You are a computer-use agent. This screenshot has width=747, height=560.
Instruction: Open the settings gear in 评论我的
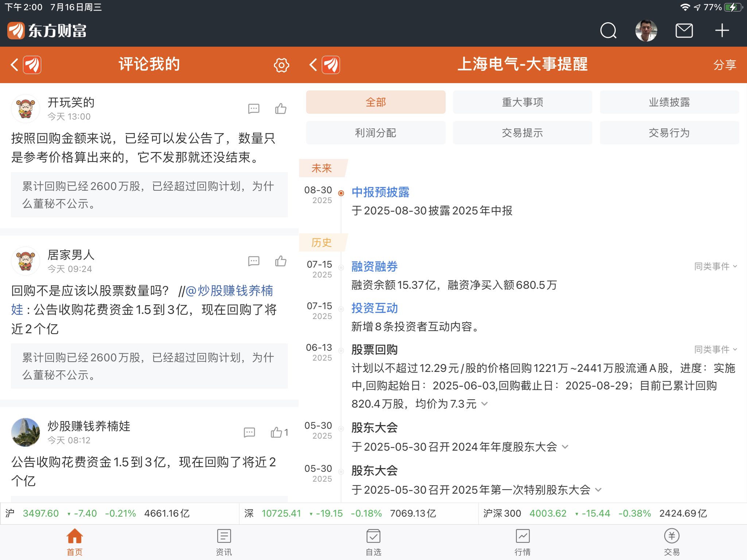click(281, 65)
